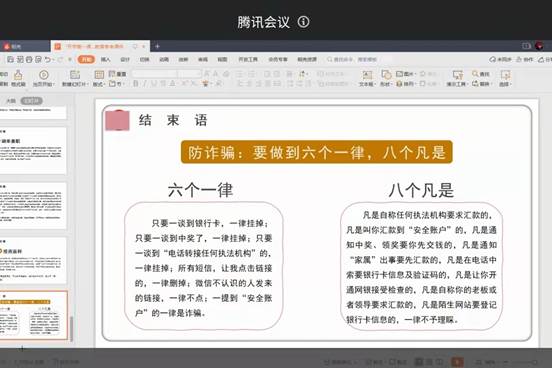
Task: Toggle Bold formatting
Action: [x=136, y=84]
